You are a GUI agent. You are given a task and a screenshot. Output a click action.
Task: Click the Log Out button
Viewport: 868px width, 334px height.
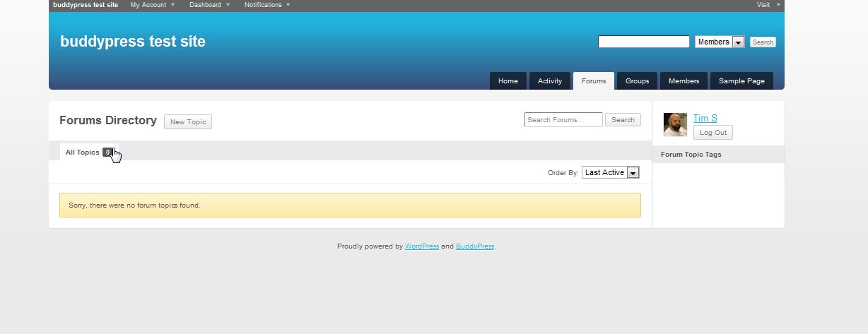[713, 133]
